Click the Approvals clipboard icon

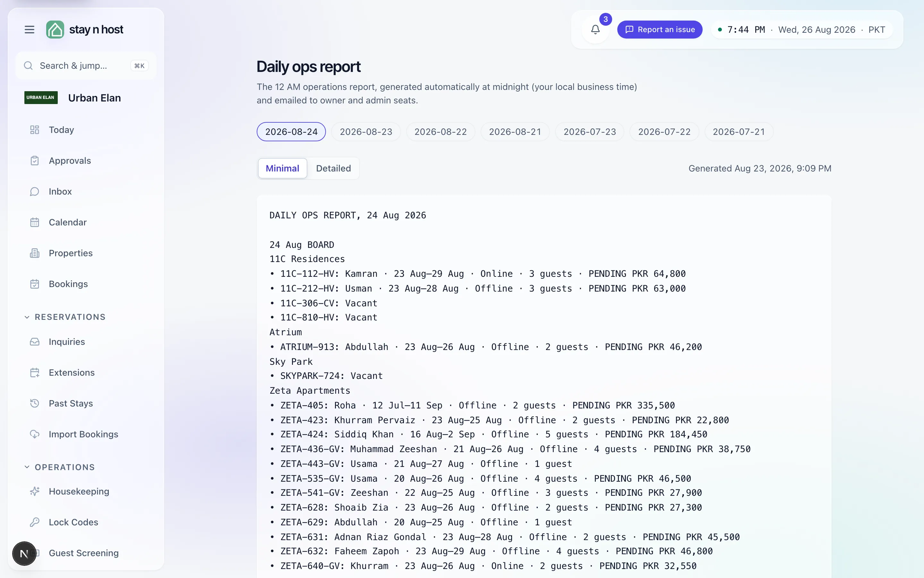(x=35, y=161)
